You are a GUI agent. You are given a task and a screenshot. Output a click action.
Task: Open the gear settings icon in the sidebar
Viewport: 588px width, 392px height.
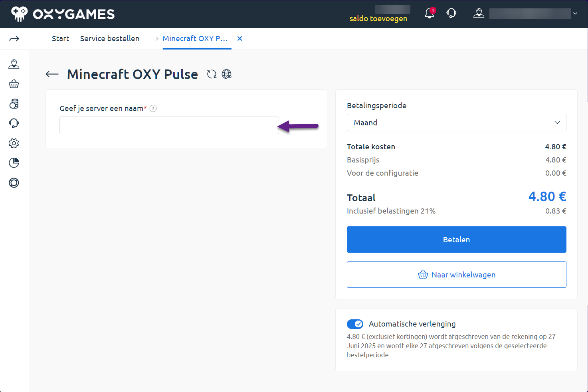14,143
